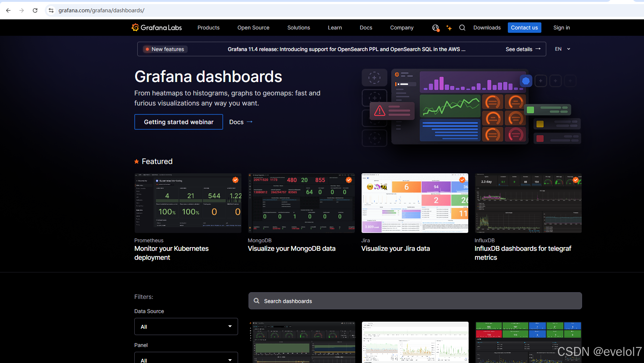Click the Grafana Labs logo

(157, 28)
